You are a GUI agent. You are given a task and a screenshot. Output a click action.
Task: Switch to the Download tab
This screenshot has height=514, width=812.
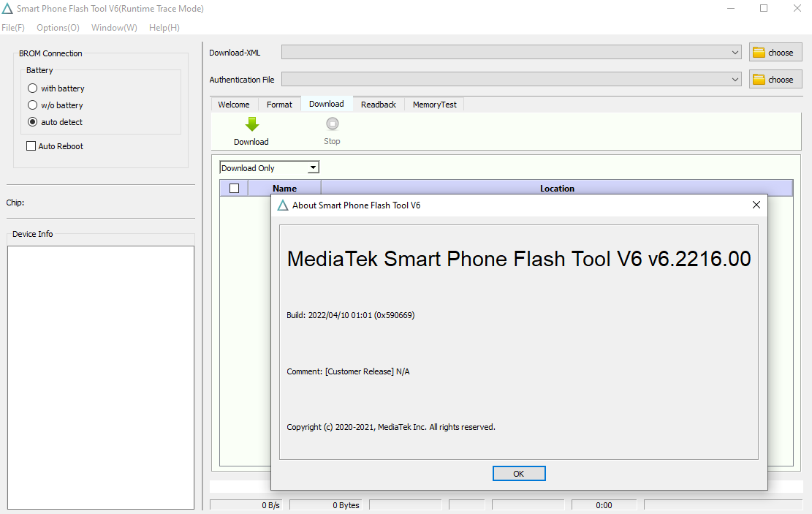[326, 104]
